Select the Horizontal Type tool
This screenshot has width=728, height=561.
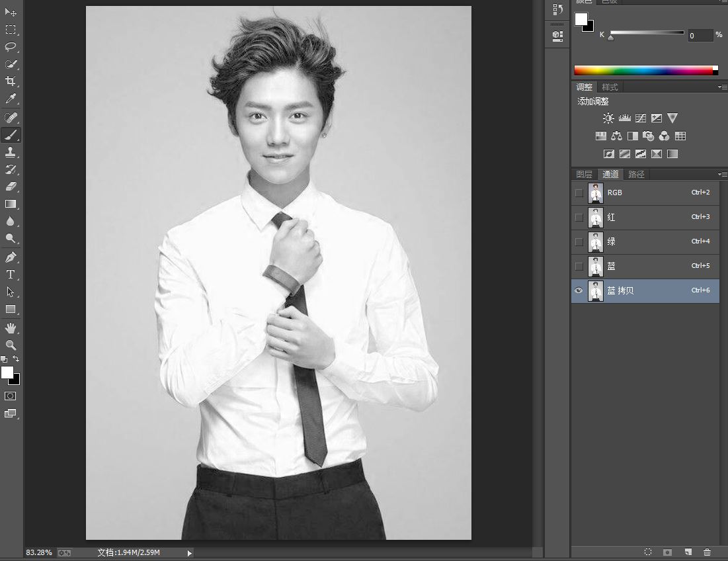point(11,275)
